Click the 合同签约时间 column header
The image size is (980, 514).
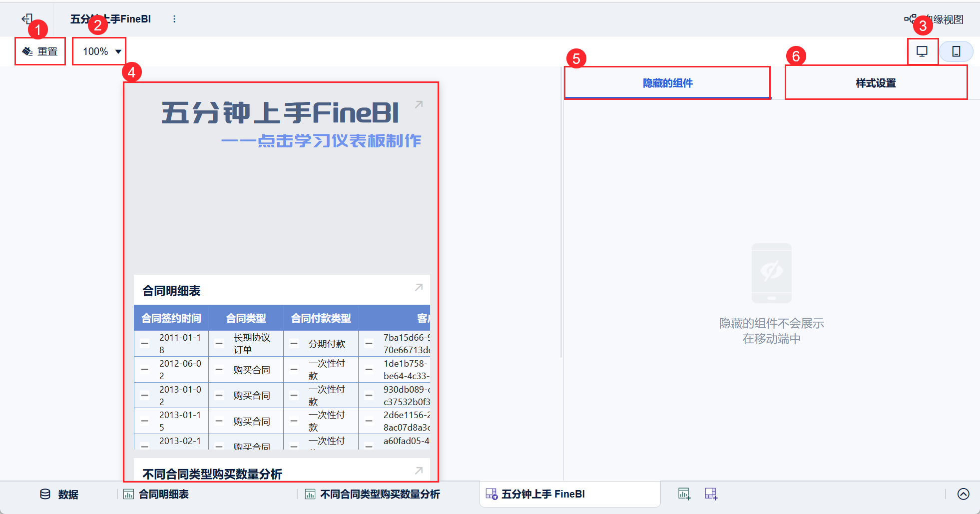[x=171, y=318]
